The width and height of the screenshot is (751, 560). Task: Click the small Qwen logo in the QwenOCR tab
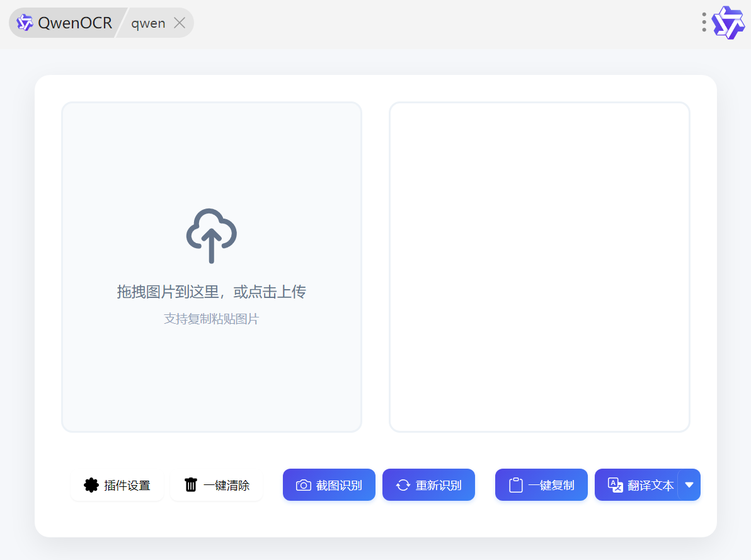click(x=25, y=23)
